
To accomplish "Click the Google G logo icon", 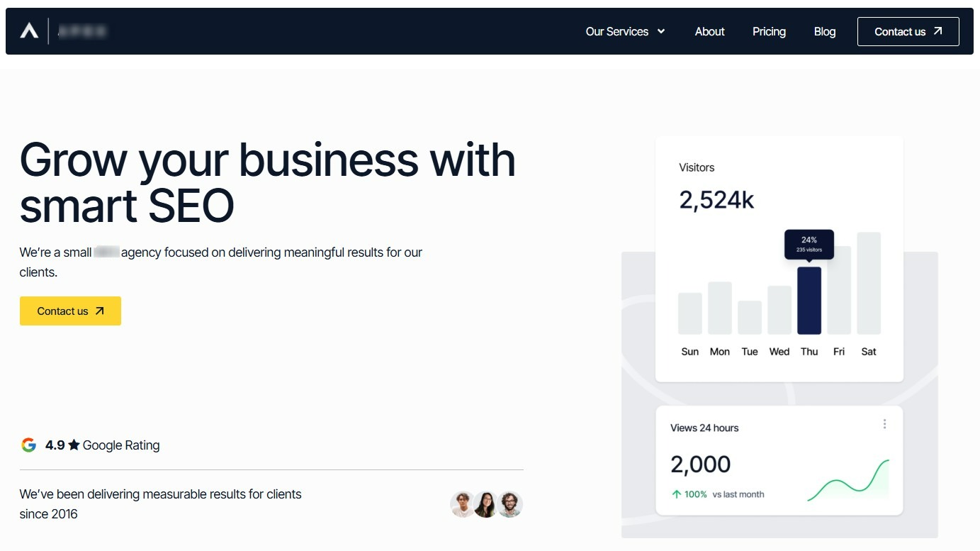I will (x=28, y=445).
